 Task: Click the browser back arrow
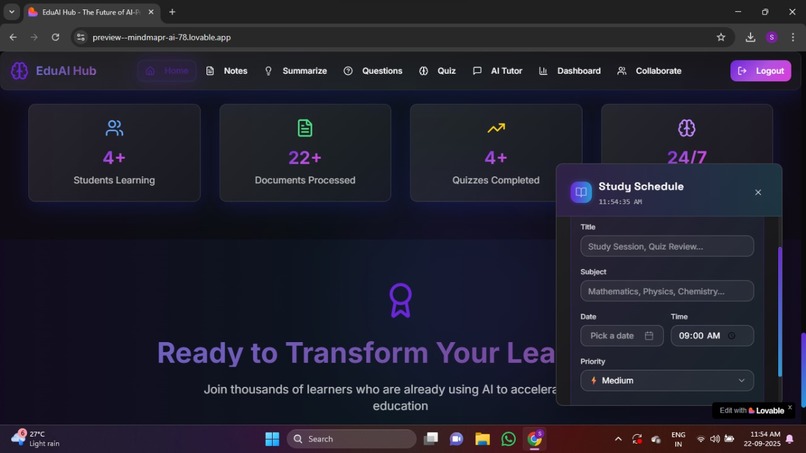point(13,37)
